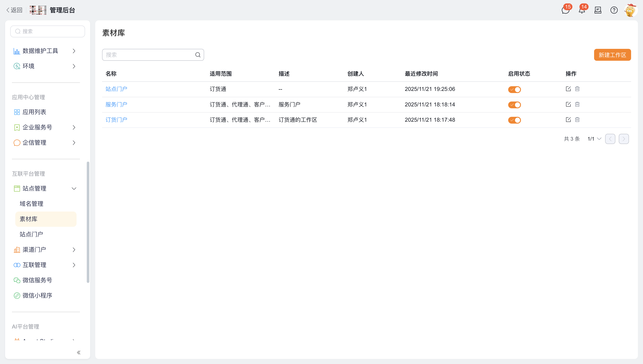Open the 1/1 page selector dropdown
The width and height of the screenshot is (643, 364).
(594, 139)
